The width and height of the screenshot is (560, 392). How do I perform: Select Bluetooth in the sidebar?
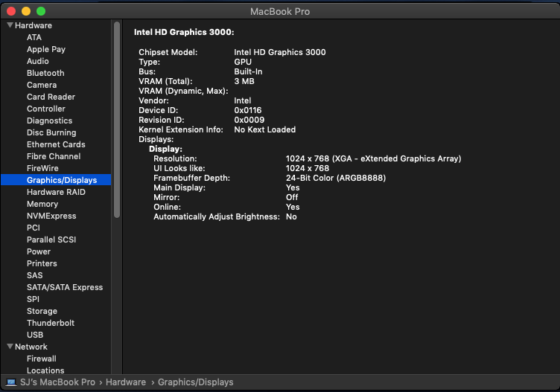(45, 73)
